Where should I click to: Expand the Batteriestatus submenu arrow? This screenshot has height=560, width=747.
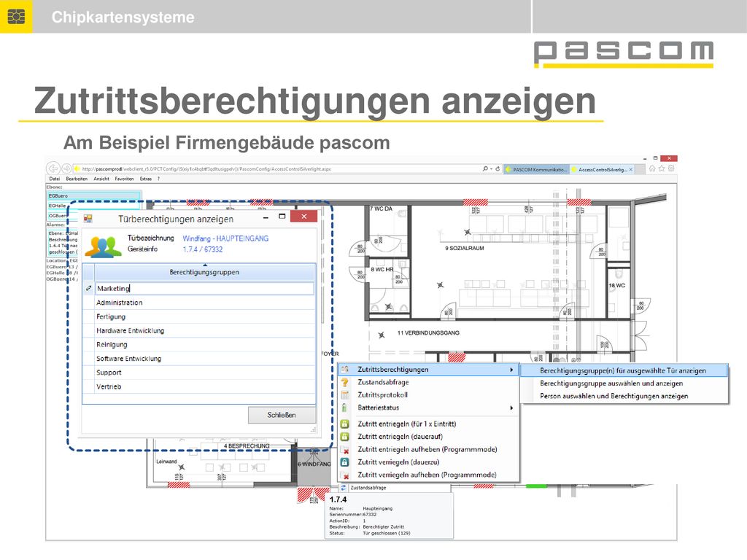pyautogui.click(x=511, y=408)
